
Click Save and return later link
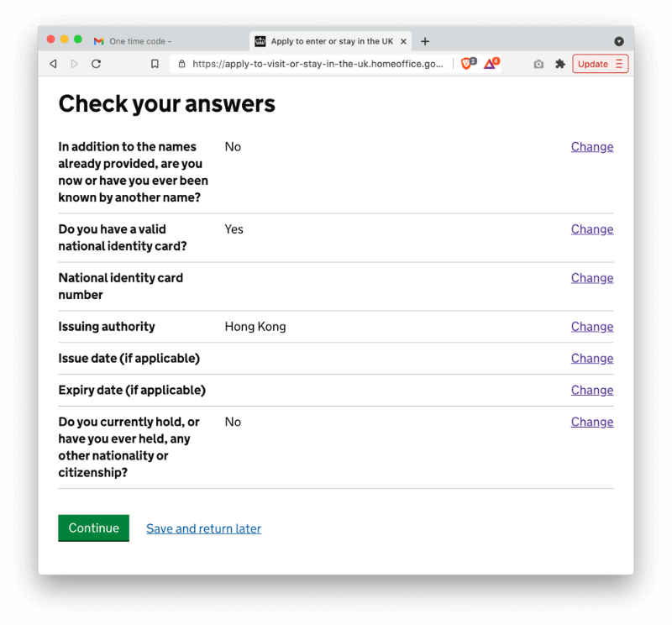tap(203, 528)
